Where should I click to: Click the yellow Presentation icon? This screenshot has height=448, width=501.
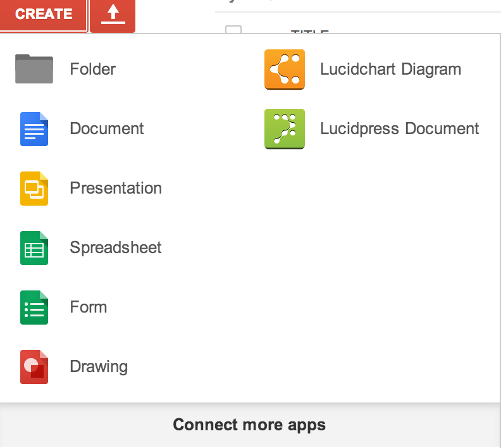pyautogui.click(x=34, y=189)
